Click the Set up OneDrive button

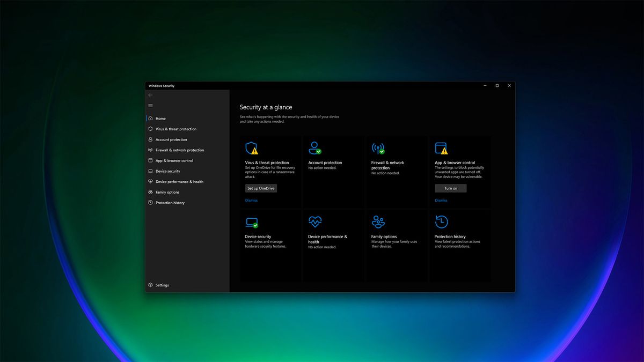pyautogui.click(x=261, y=188)
